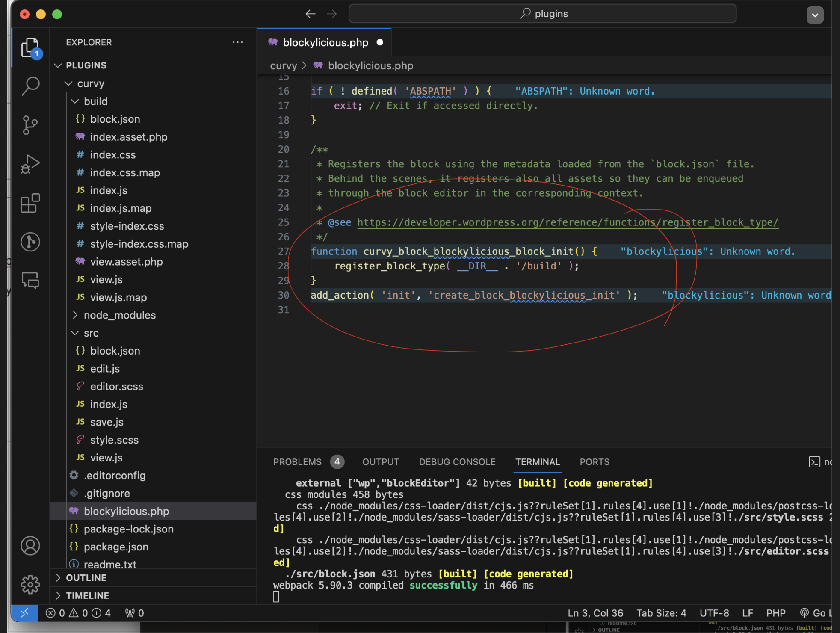Go forward with the right arrow

[x=332, y=14]
